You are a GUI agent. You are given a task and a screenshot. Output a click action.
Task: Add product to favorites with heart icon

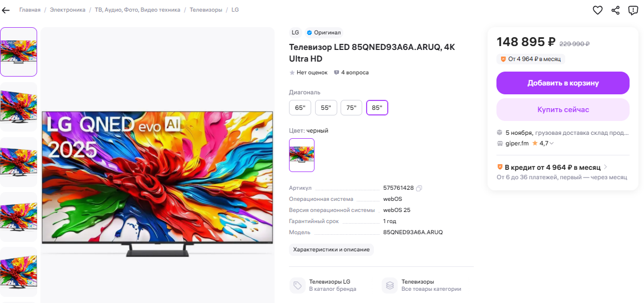point(597,11)
